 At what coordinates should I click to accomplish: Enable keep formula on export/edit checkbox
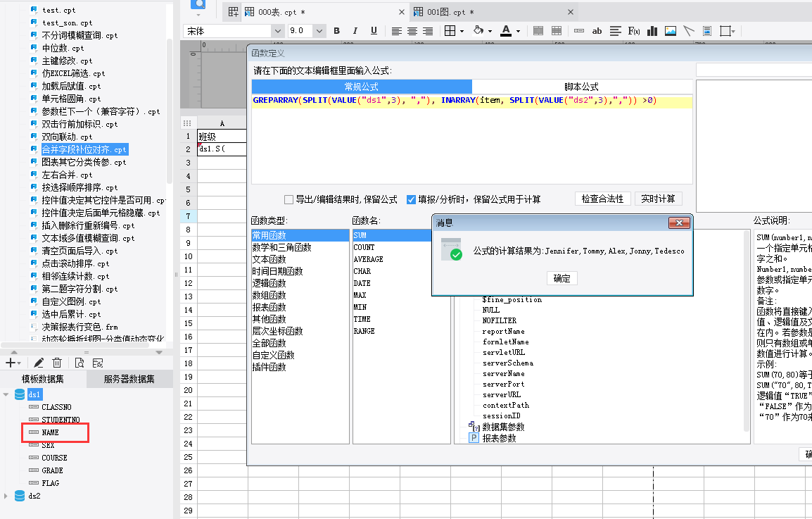coord(289,199)
